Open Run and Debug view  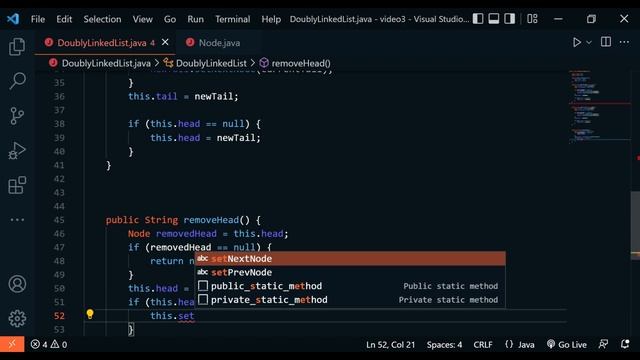(17, 151)
